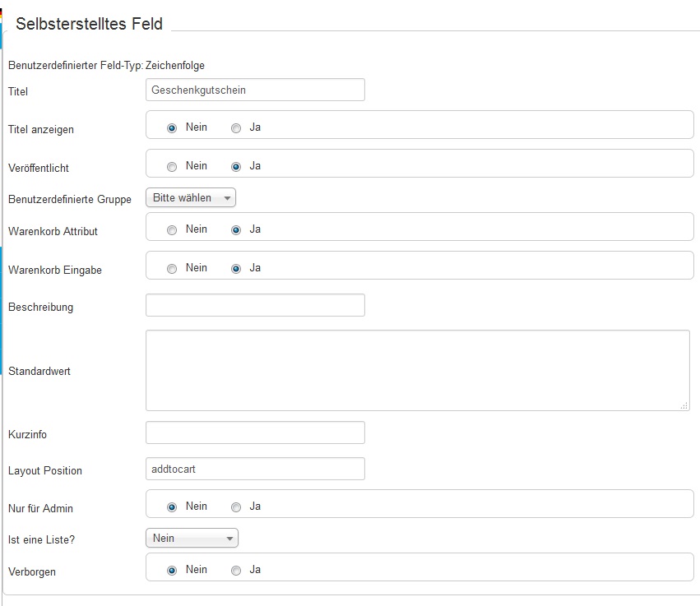Enable 'Ja' for Nur für Admin
The image size is (700, 606).
pyautogui.click(x=236, y=507)
